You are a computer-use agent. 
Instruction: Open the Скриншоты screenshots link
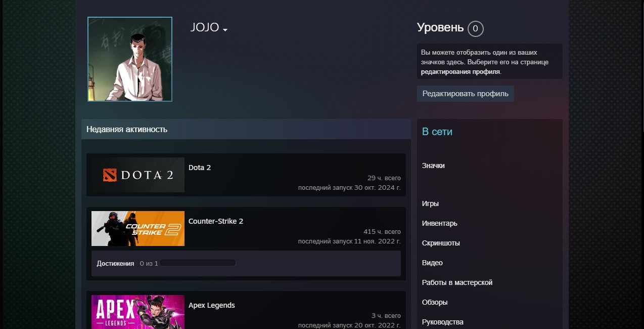click(441, 243)
